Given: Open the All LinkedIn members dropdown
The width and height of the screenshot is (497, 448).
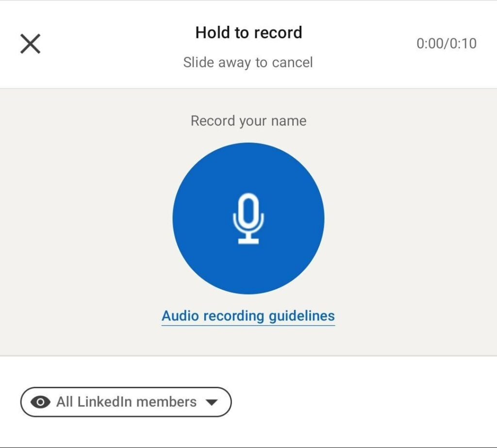Looking at the screenshot, I should [x=126, y=402].
